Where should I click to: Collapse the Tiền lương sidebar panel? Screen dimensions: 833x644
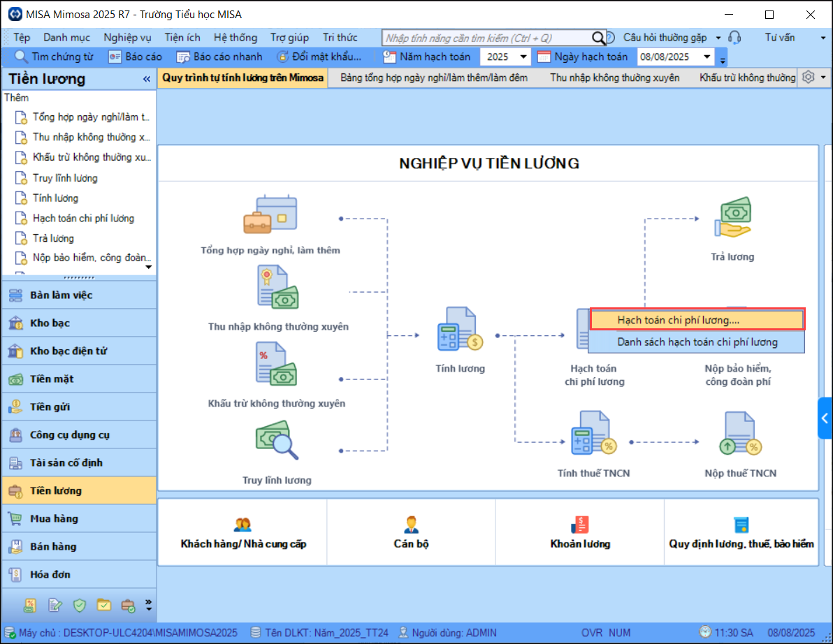click(147, 79)
